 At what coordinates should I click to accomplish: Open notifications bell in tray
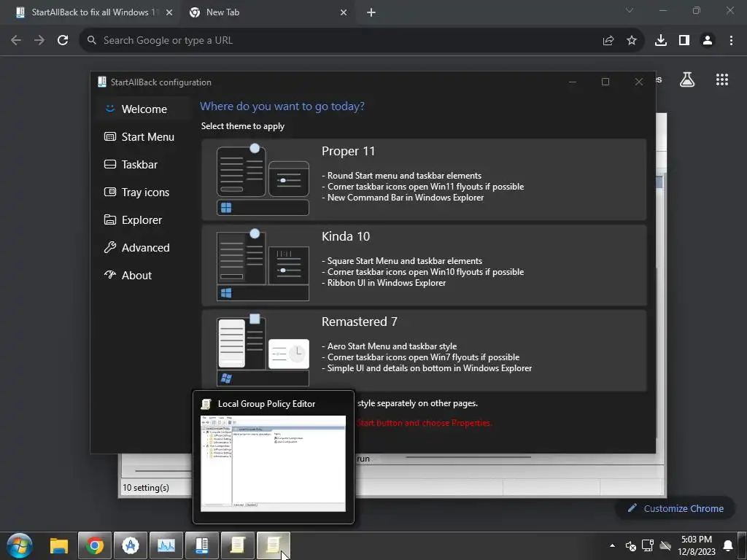[x=728, y=545]
